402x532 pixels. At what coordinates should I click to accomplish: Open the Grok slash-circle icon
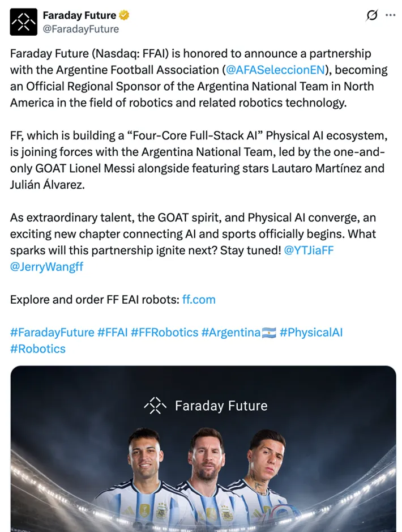coord(372,15)
